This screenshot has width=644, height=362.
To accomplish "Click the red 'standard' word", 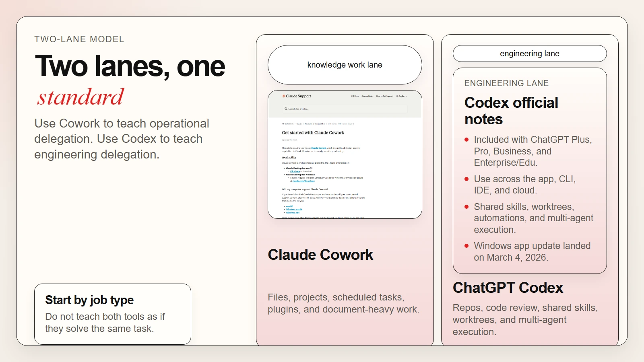I will [x=80, y=97].
